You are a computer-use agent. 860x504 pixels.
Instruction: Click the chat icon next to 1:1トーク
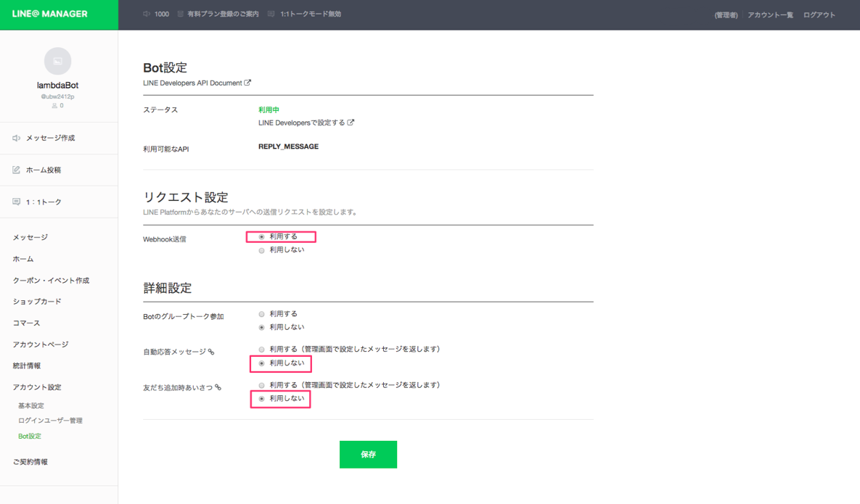pos(17,202)
